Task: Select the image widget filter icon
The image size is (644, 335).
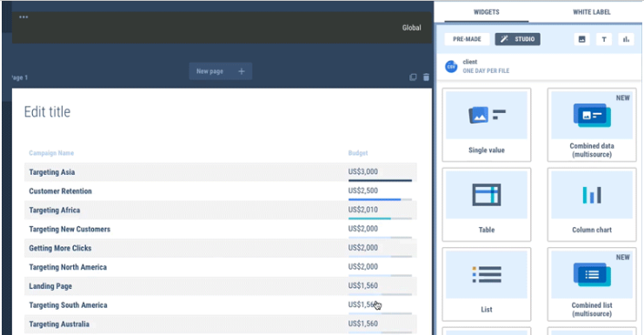Action: pos(582,39)
